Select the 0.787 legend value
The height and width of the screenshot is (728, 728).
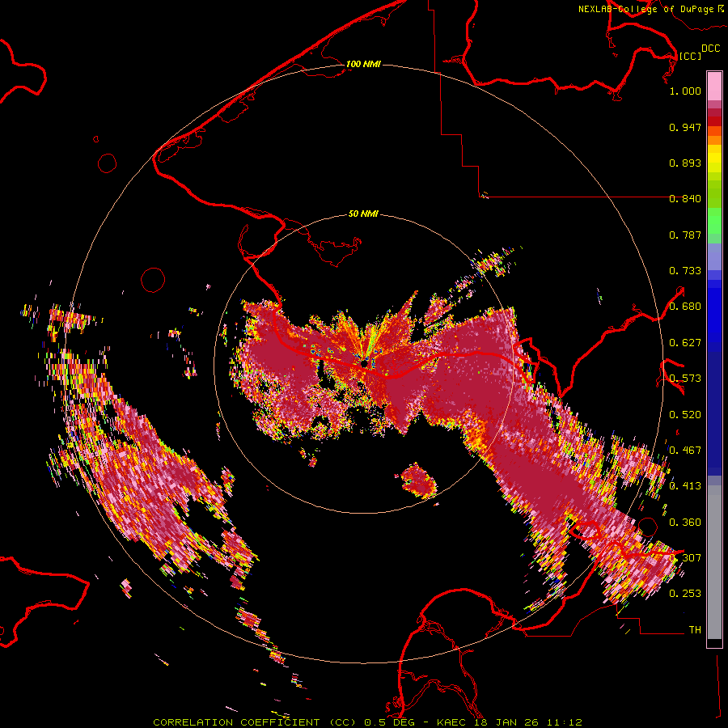(685, 235)
